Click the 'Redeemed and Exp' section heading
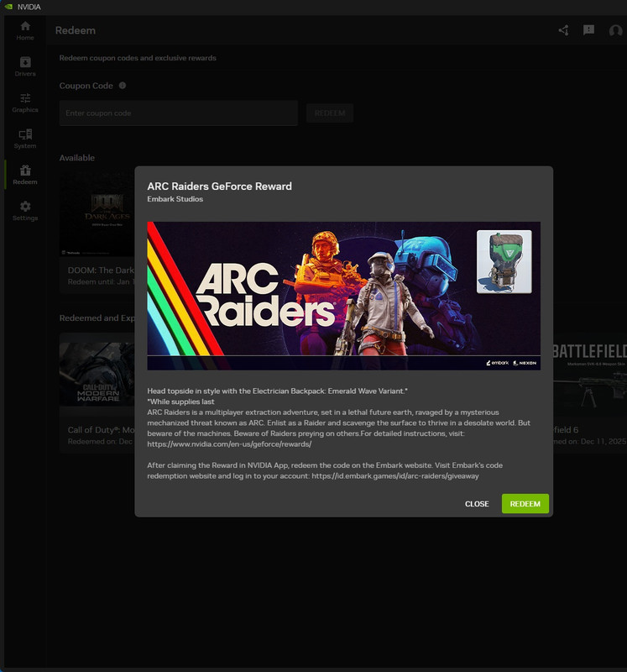627x672 pixels. point(97,318)
